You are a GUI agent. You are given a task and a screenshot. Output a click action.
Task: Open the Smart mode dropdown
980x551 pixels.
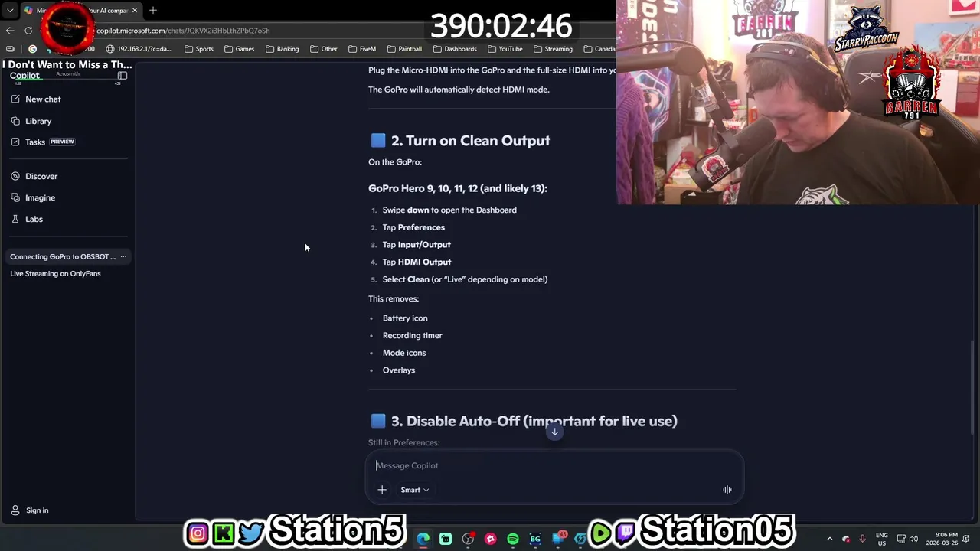click(x=414, y=490)
